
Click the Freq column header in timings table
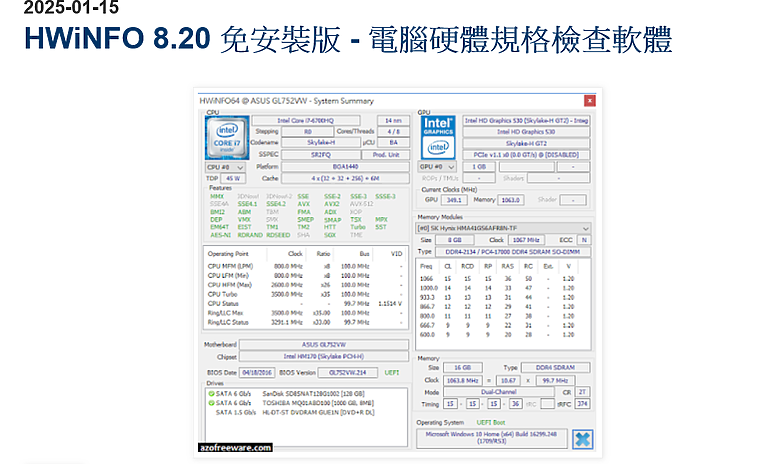pos(426,266)
